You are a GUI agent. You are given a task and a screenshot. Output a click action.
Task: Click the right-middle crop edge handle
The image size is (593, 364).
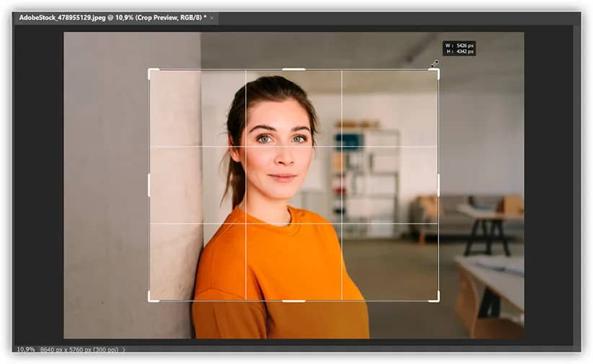coord(439,185)
